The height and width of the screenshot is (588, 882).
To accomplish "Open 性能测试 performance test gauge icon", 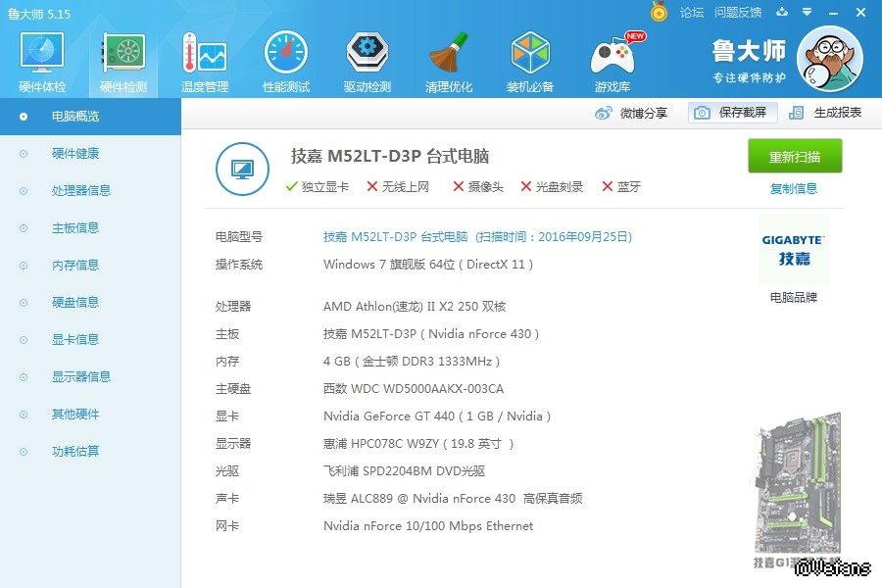I will [x=286, y=61].
